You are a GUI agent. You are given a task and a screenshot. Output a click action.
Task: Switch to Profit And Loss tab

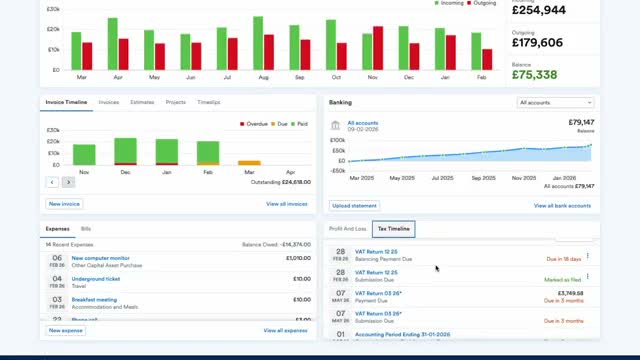[348, 229]
